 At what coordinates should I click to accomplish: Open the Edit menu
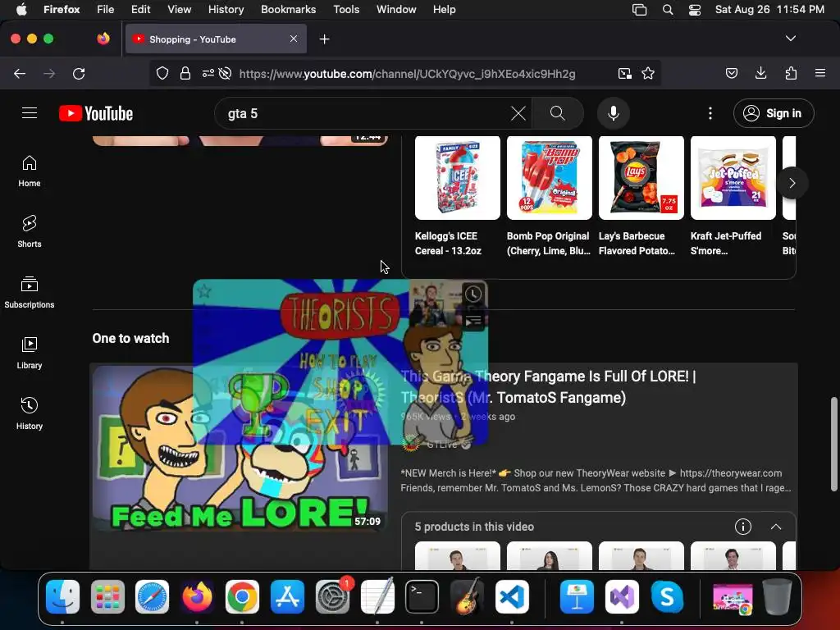coord(141,9)
